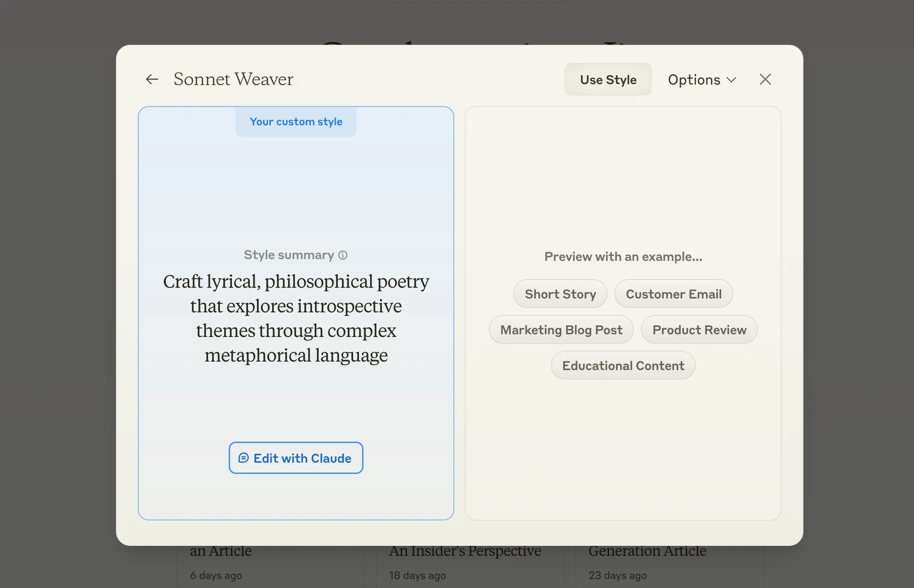Image resolution: width=914 pixels, height=588 pixels.
Task: Click Edit with Claude button
Action: tap(295, 457)
